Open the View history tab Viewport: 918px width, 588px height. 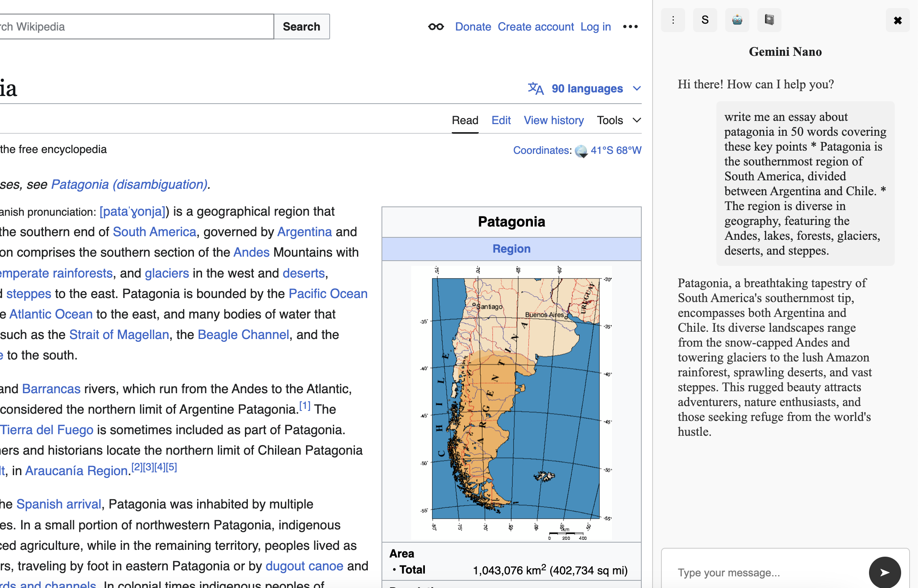click(553, 120)
